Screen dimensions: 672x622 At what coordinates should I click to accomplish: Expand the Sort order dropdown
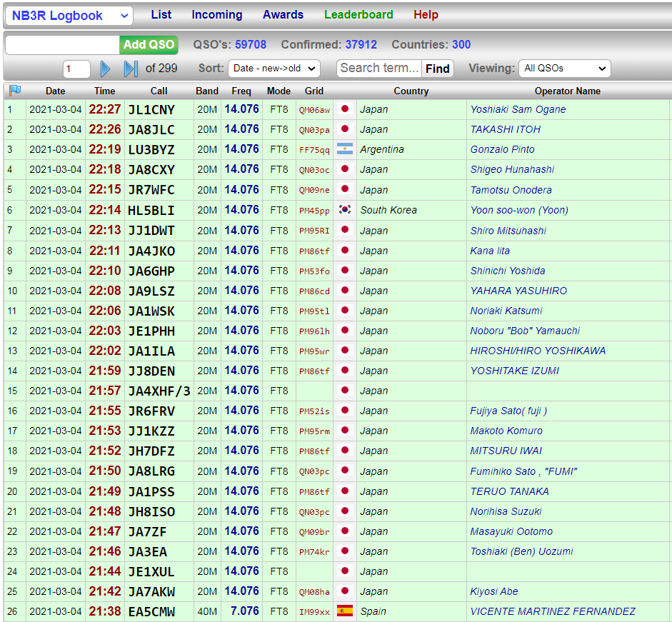coord(274,69)
